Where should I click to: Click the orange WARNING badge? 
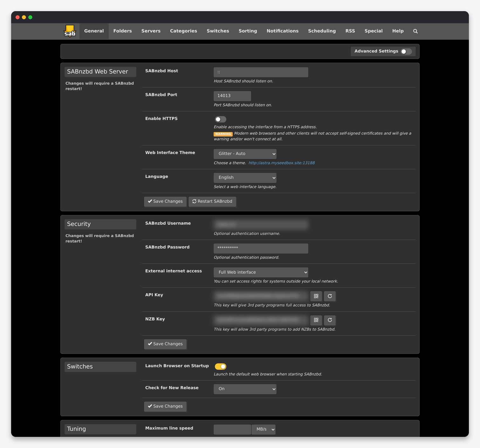click(223, 134)
